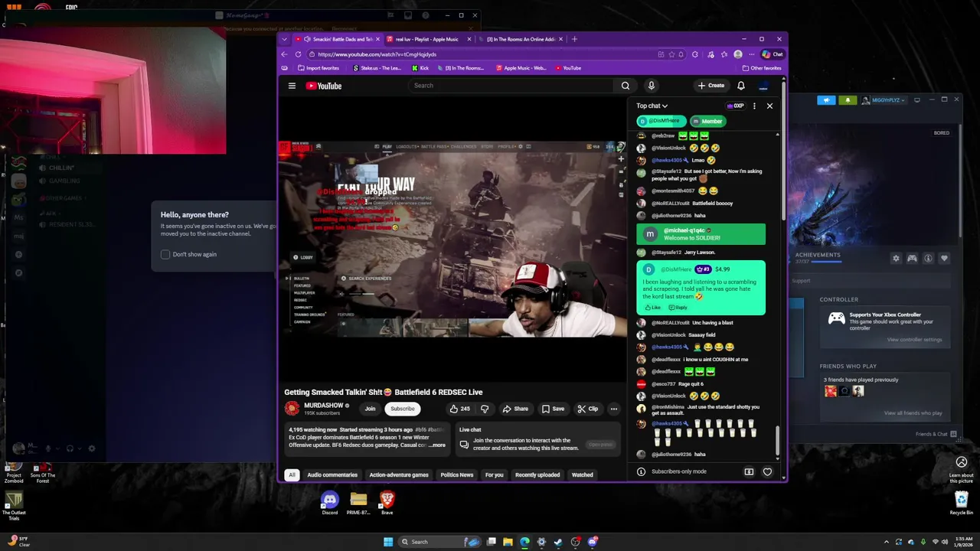Show hidden system tray icons

point(887,542)
